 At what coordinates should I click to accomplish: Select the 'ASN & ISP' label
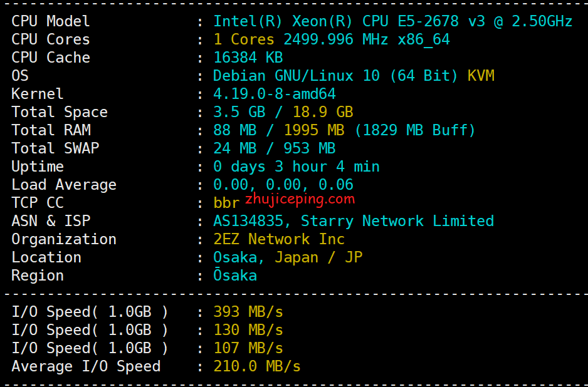tap(51, 221)
